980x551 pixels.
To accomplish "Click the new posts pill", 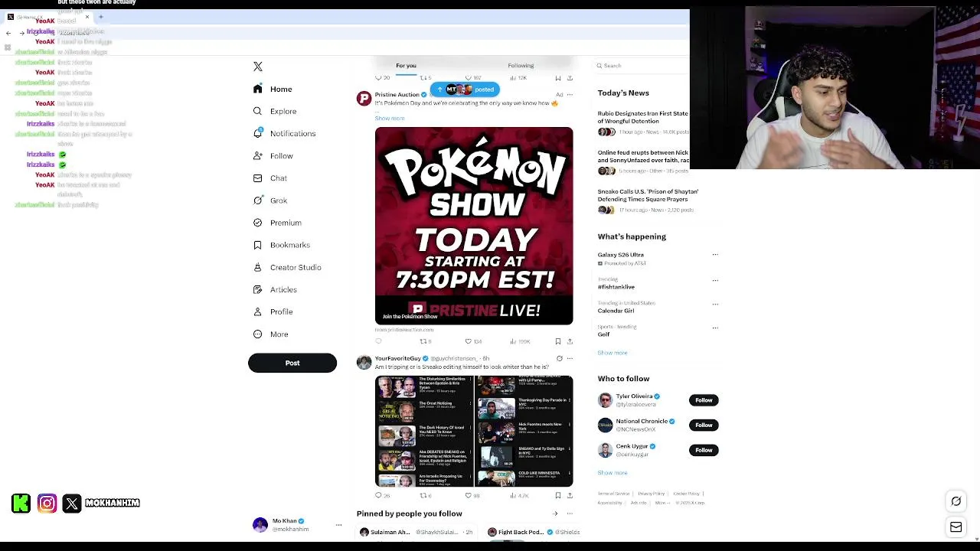I will pyautogui.click(x=465, y=90).
